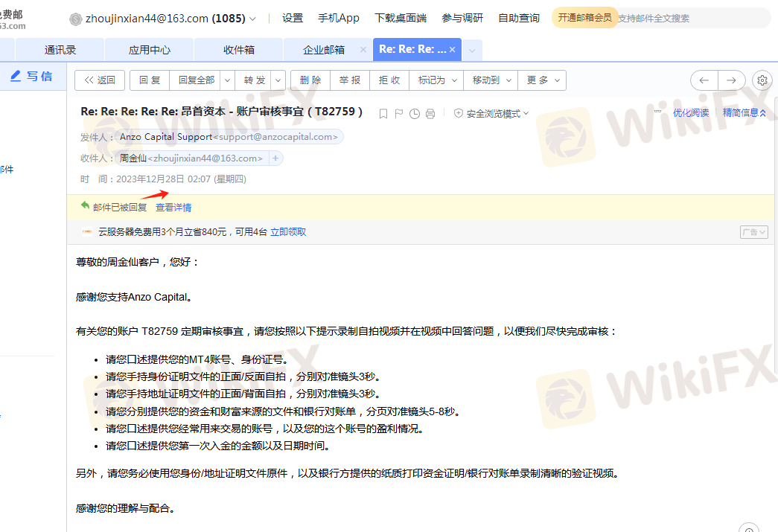Open 自助查询 in top menu
This screenshot has height=532, width=778.
click(x=519, y=19)
